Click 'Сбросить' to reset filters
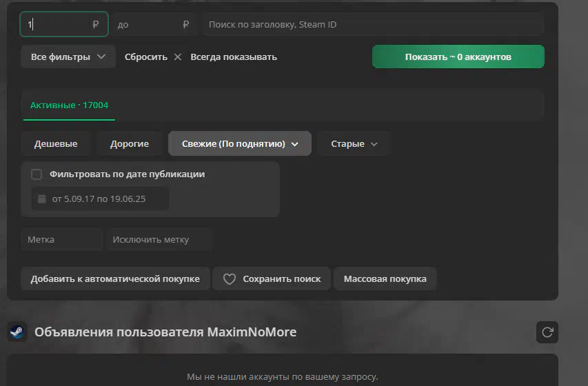588x386 pixels. point(146,57)
